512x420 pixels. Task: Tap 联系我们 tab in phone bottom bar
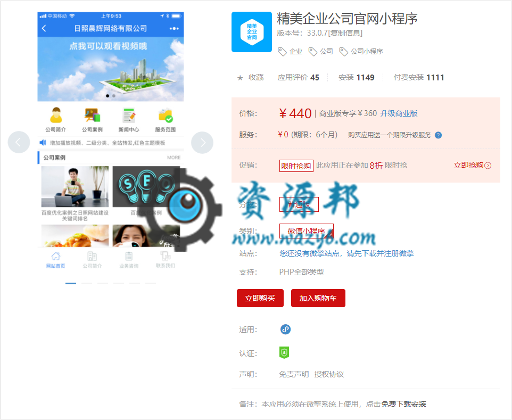[165, 260]
